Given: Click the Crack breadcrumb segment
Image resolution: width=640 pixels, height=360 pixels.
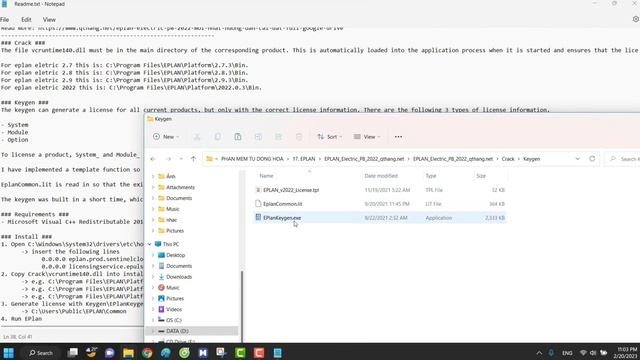Looking at the screenshot, I should tap(508, 159).
